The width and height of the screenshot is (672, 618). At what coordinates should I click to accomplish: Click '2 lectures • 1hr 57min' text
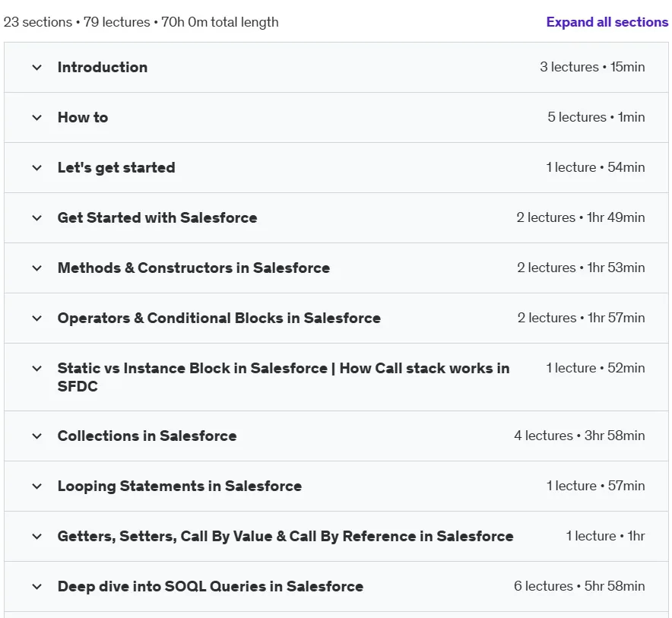581,318
